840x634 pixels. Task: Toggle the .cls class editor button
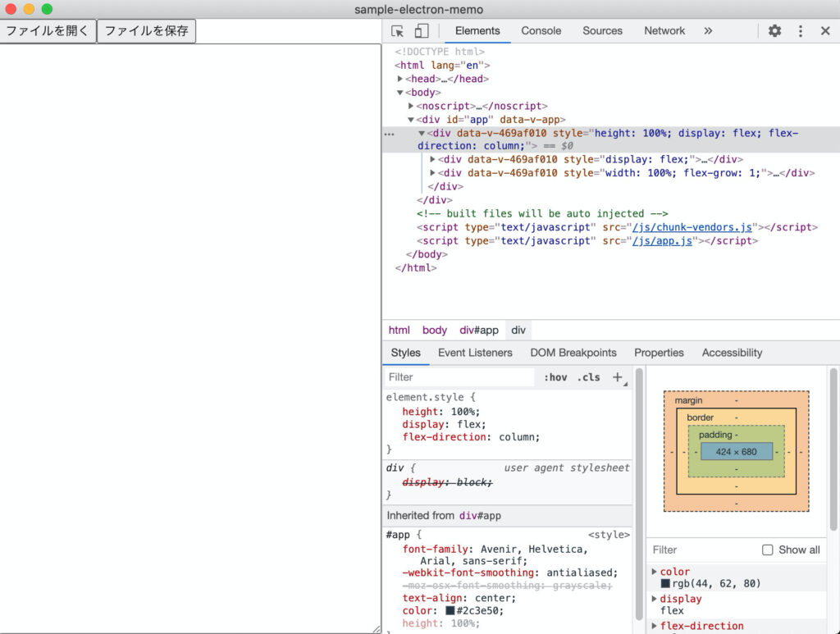[x=588, y=377]
